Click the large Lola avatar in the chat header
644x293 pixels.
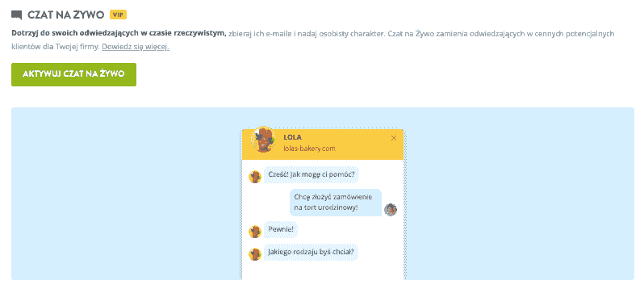263,140
